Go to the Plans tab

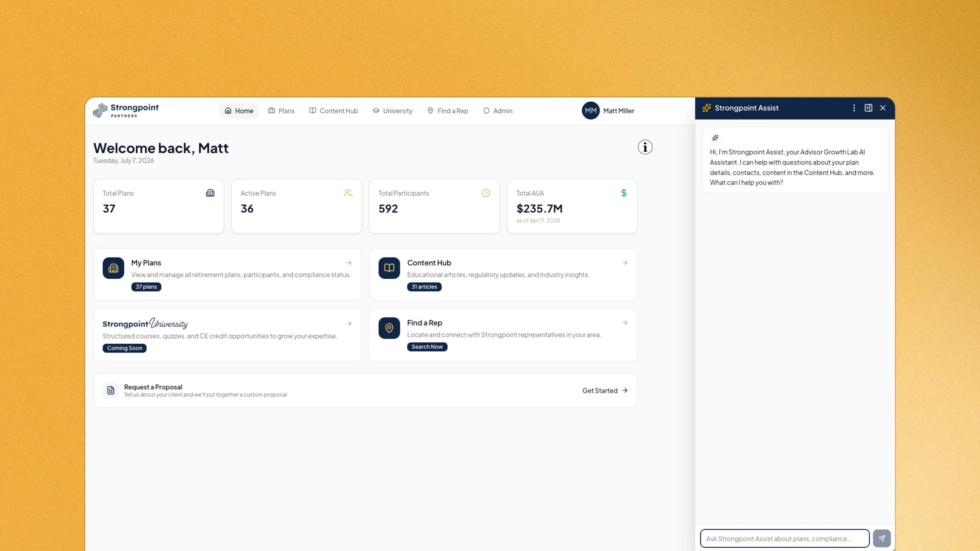(281, 111)
